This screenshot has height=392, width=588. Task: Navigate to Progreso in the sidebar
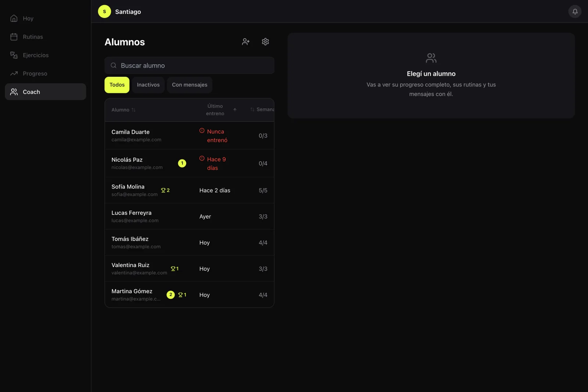pos(46,73)
